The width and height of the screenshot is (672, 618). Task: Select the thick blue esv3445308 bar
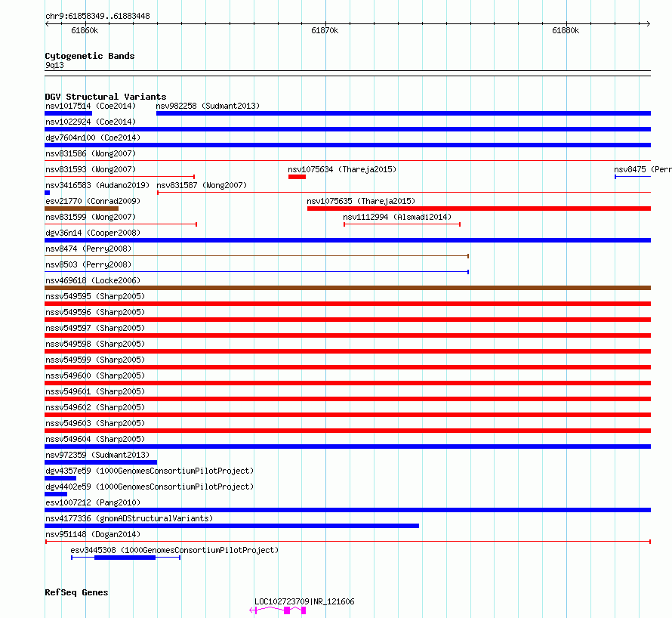(125, 558)
